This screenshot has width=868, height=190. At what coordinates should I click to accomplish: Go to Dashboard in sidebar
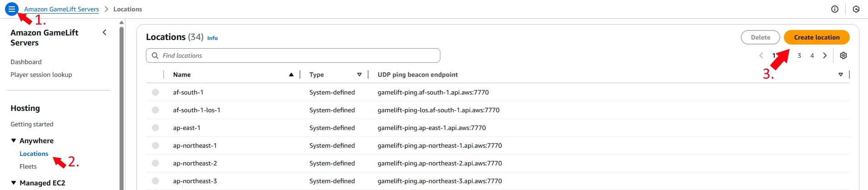(x=26, y=62)
